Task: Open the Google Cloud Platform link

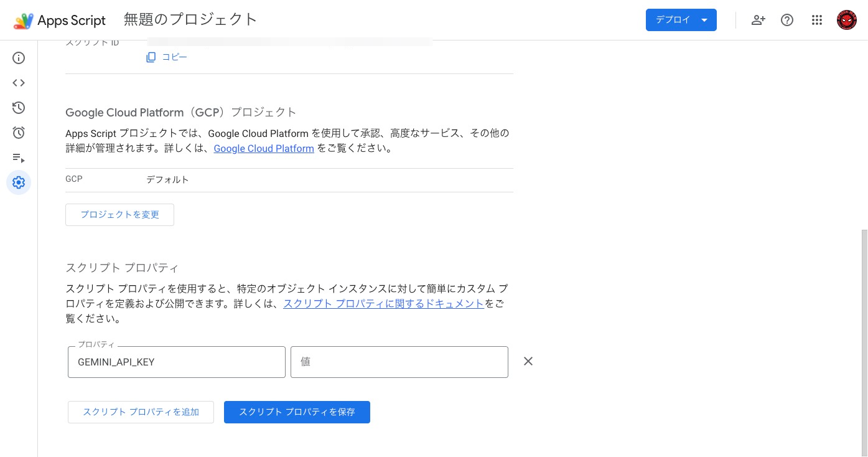Action: click(x=264, y=149)
